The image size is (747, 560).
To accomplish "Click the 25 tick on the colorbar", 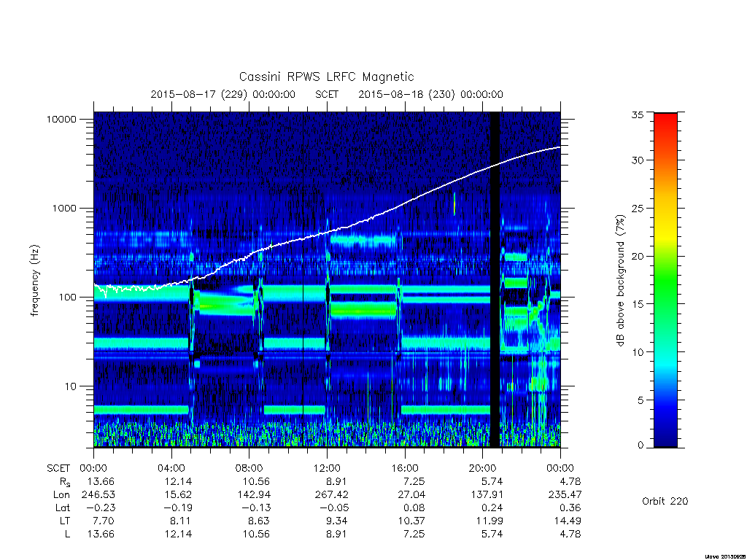I will click(637, 208).
